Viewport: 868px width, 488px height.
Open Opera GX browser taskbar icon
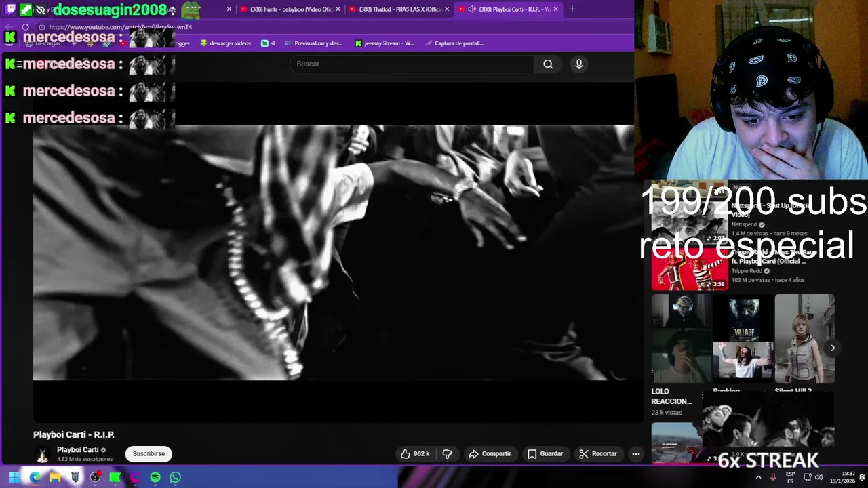[x=136, y=477]
